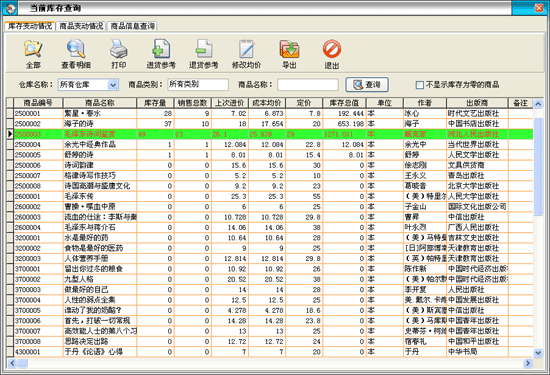Open the 商品类别 category field

pyautogui.click(x=198, y=85)
